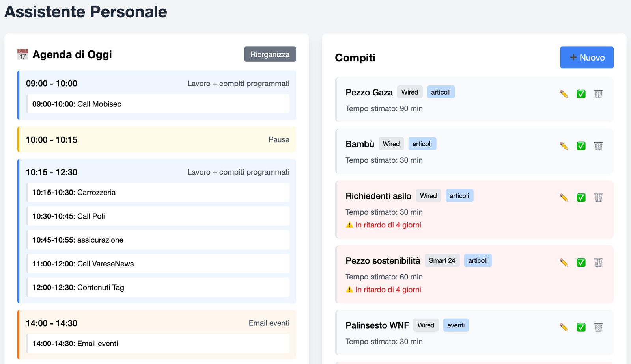Edit the Pezzo Gaza task with pencil icon
This screenshot has width=631, height=364.
click(564, 94)
